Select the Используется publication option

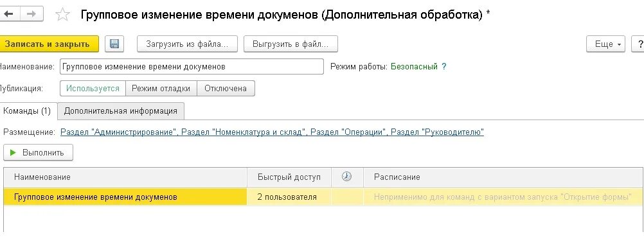(93, 88)
